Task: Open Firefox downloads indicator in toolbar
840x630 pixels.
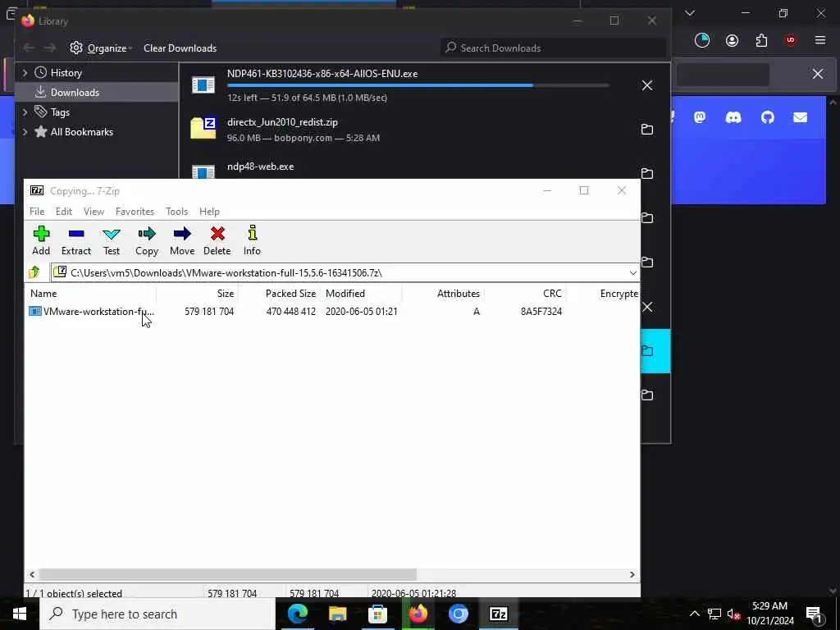Action: click(702, 40)
